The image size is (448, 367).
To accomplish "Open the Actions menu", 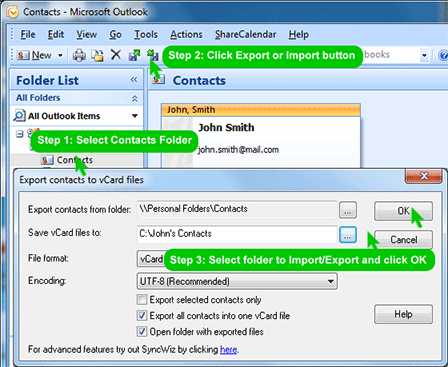I will click(x=186, y=34).
